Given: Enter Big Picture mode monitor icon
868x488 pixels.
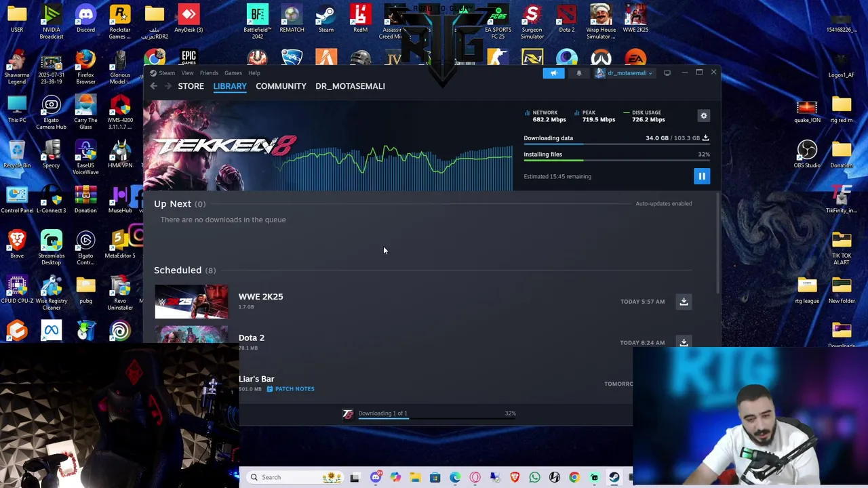Looking at the screenshot, I should point(667,73).
